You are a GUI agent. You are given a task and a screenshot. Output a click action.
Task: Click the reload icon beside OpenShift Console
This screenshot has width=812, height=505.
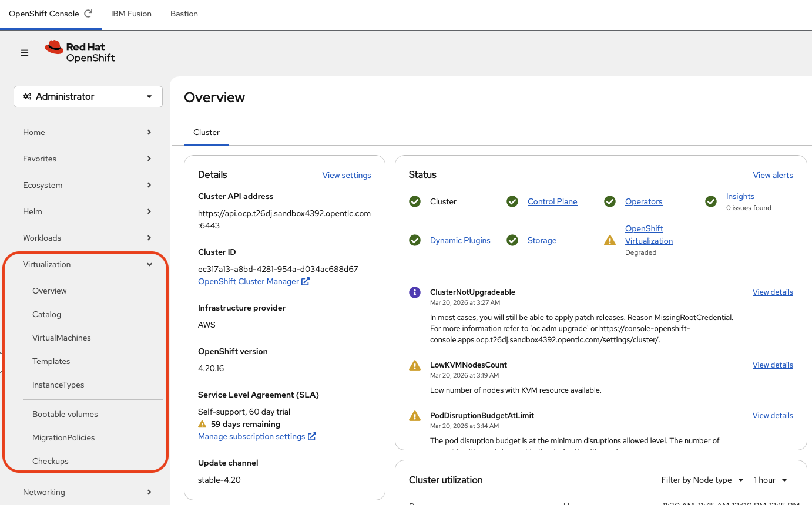(89, 14)
